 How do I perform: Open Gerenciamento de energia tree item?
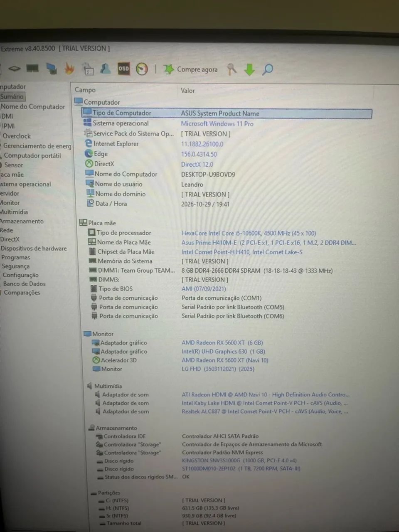[37, 146]
